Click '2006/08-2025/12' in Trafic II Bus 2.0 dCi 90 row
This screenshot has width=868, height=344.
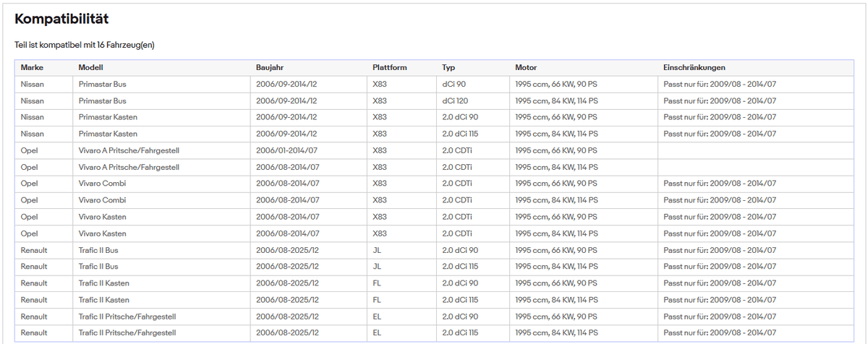(x=286, y=250)
